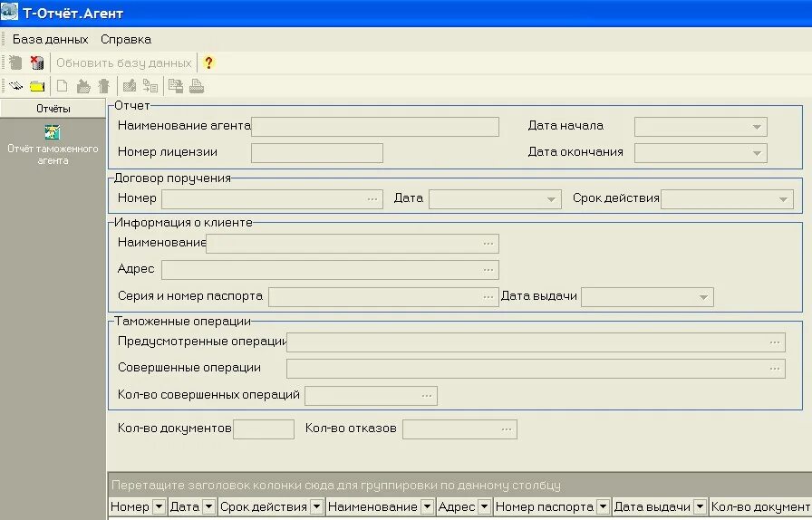Click the export documents toolbar icon
This screenshot has height=520, width=812.
coord(176,86)
